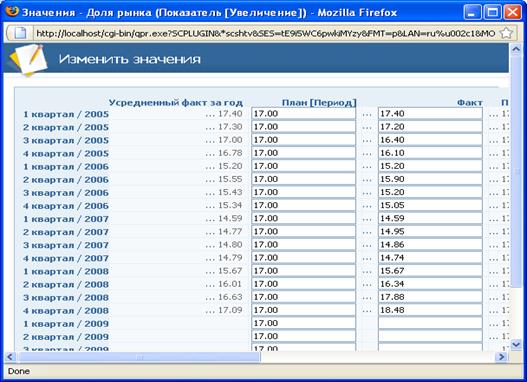This screenshot has height=382, width=527.
Task: Click the Plan field for 2 квартал / 2006
Action: tap(303, 179)
